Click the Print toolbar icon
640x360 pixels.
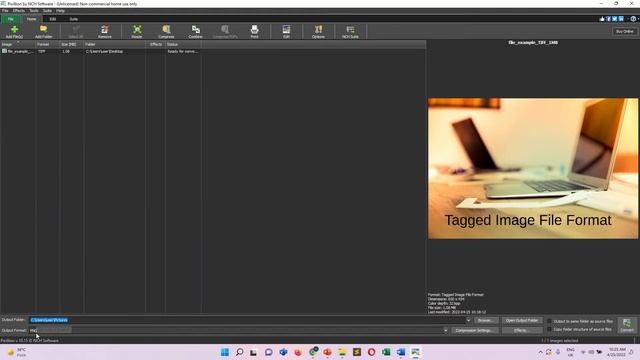[x=254, y=31]
